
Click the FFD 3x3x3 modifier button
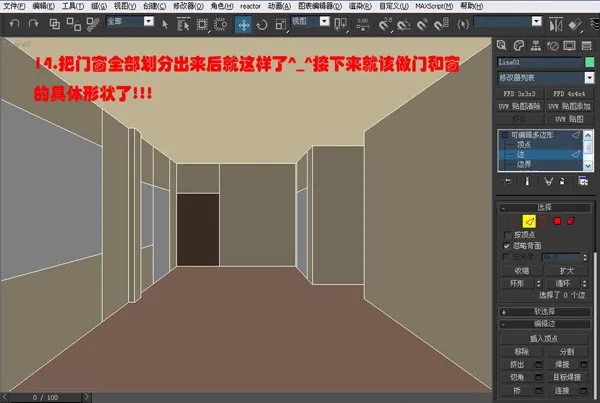[519, 94]
